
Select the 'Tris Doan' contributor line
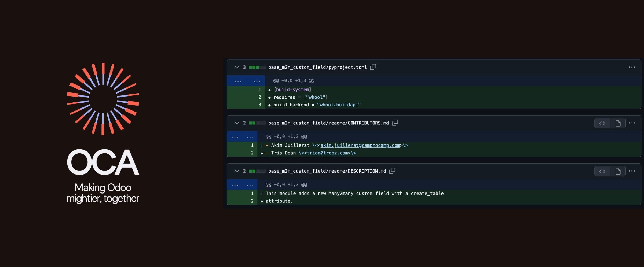pos(449,153)
